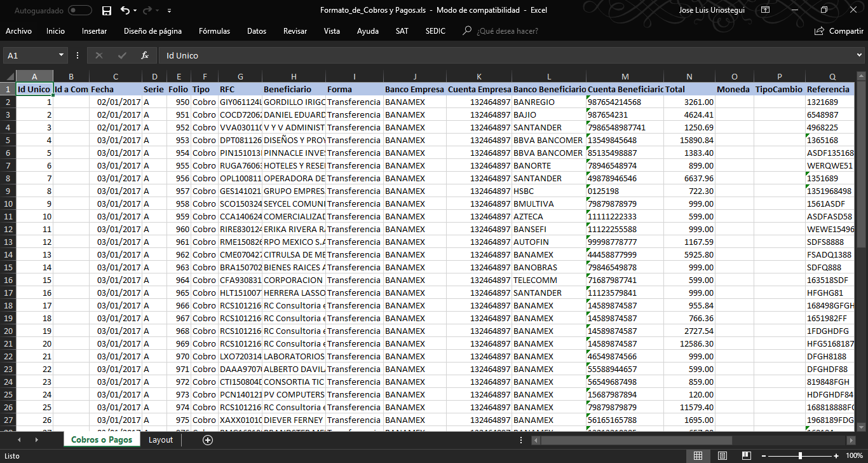Switch to Page Break Preview icon

[x=746, y=456]
